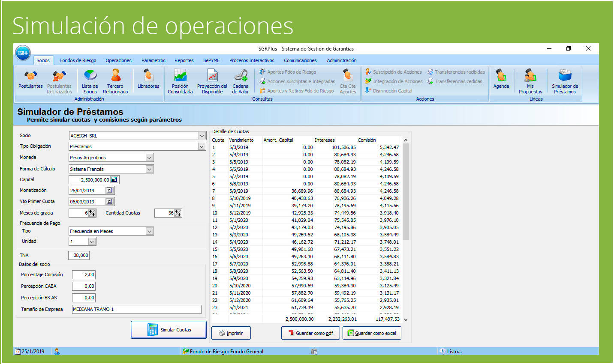
Task: Open the Postulantes icon in ribbon
Action: pyautogui.click(x=30, y=80)
